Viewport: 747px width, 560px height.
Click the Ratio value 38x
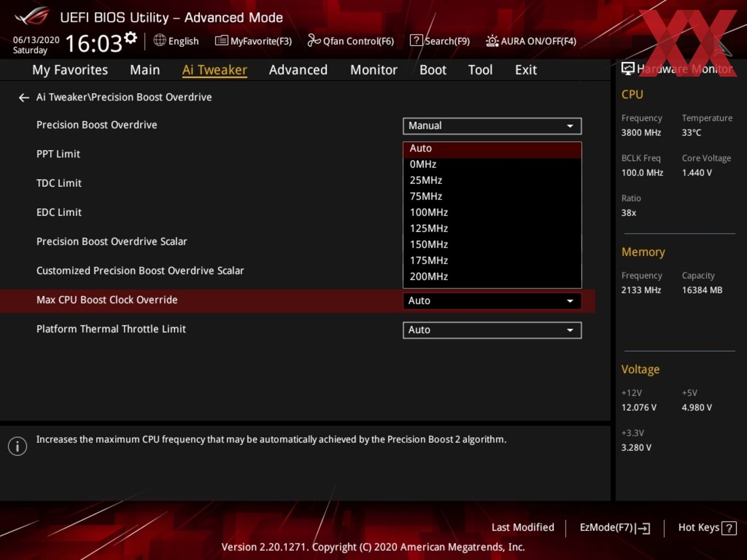click(x=628, y=213)
